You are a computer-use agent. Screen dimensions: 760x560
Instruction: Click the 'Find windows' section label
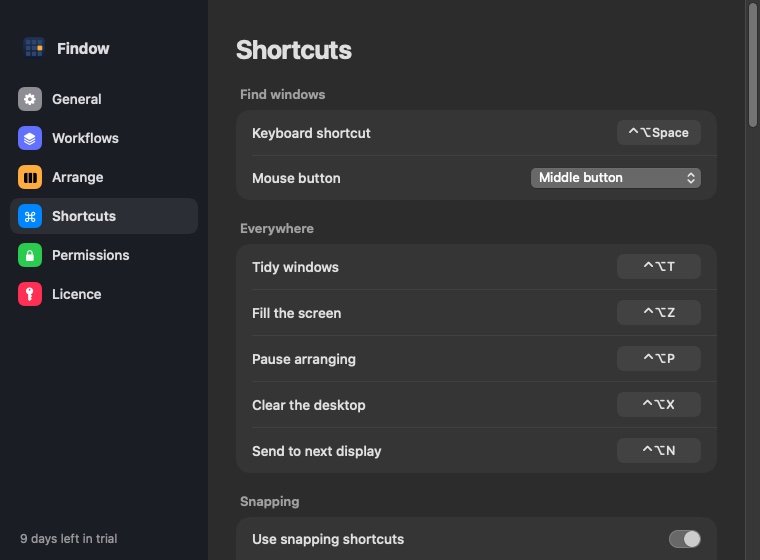(x=283, y=95)
